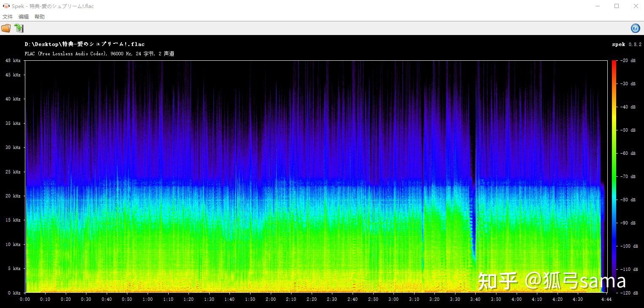Click the 35 kHz frequency label

(x=13, y=124)
